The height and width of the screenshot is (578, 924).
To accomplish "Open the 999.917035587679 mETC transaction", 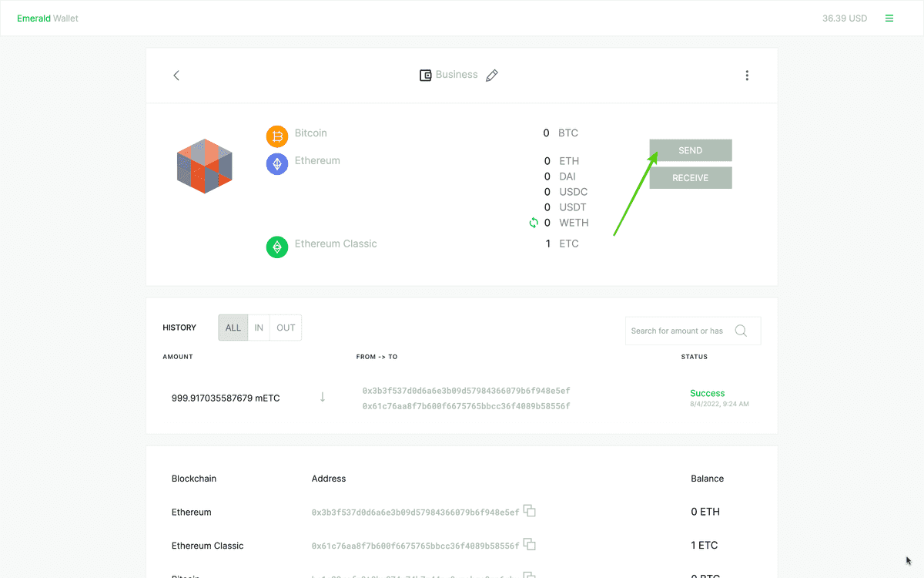I will click(x=226, y=398).
